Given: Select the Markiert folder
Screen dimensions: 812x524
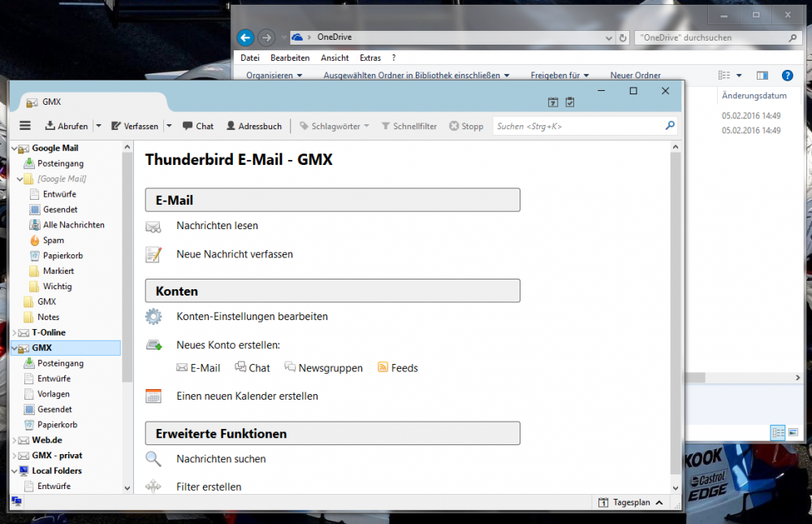Looking at the screenshot, I should (58, 271).
